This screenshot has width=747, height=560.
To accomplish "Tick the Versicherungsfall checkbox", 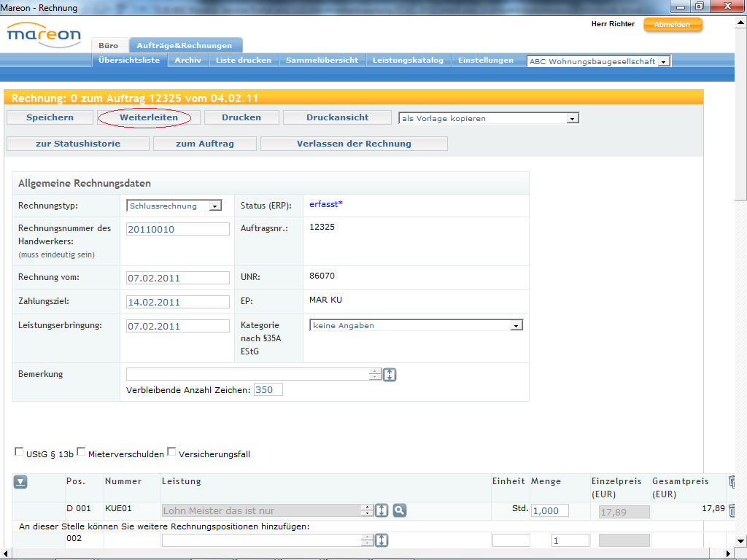I will point(171,452).
